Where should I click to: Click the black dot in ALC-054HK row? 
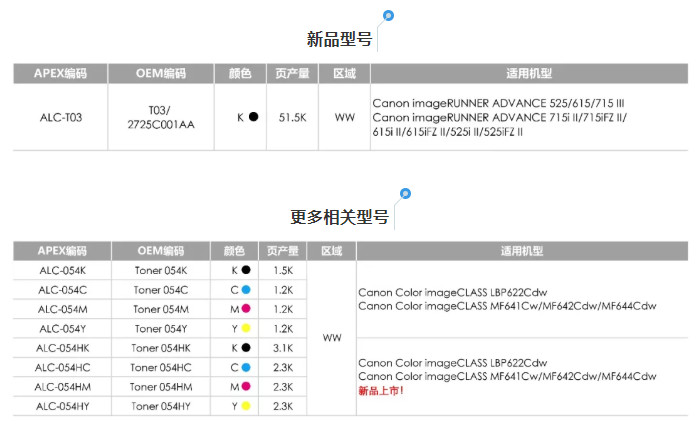click(246, 348)
